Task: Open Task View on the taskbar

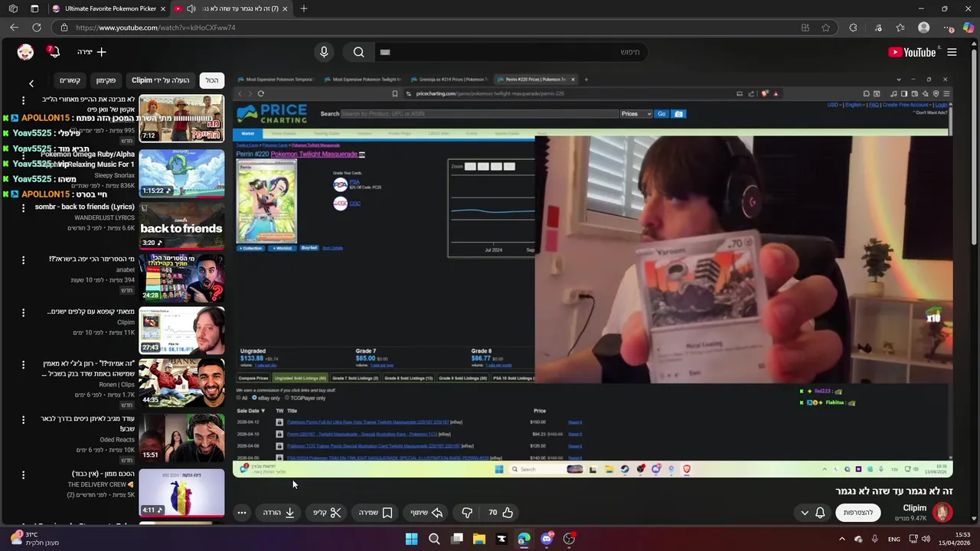Action: 457,539
